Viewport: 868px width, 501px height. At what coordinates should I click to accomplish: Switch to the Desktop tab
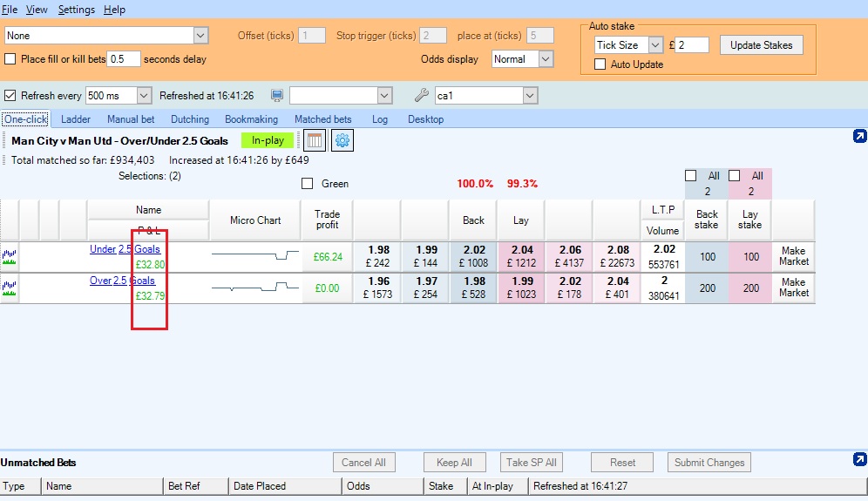point(425,119)
